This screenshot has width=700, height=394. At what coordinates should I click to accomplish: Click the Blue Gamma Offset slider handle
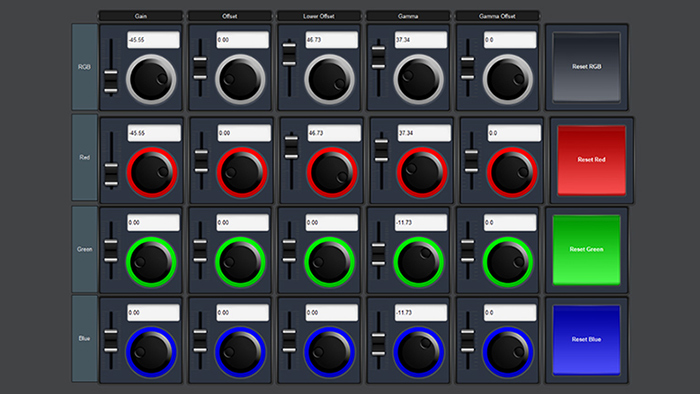point(467,341)
